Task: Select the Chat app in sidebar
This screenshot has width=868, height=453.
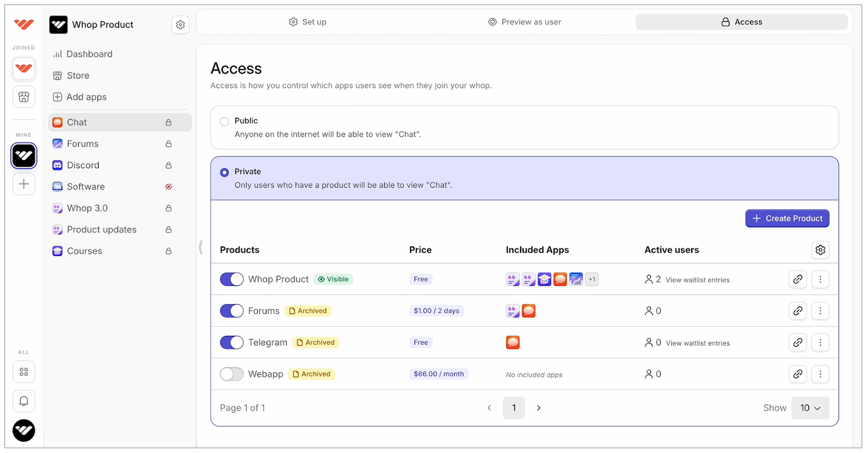Action: pos(120,123)
